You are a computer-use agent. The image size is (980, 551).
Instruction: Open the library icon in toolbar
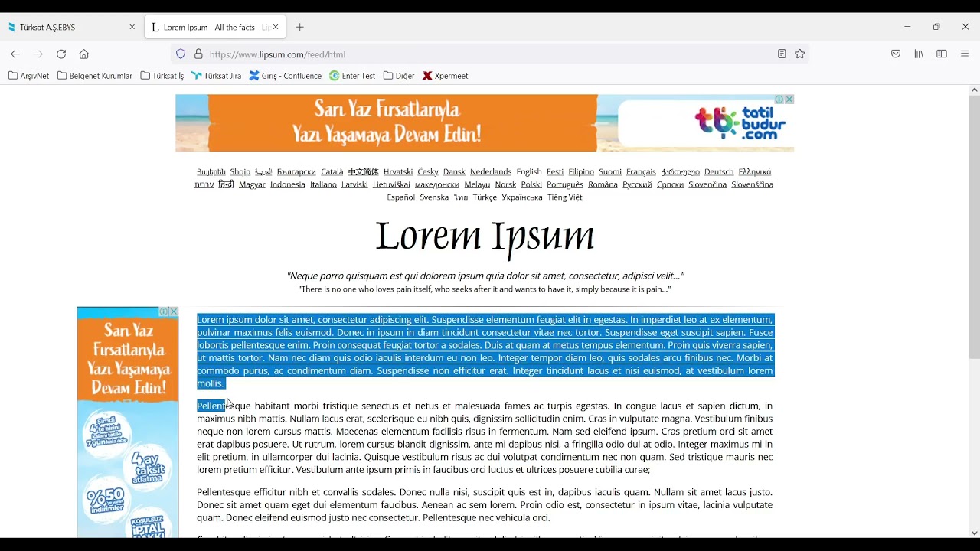pos(919,54)
